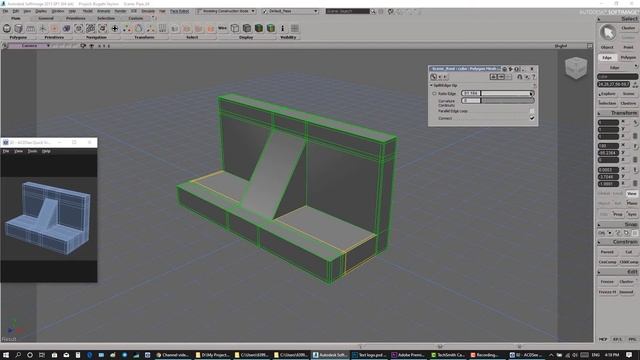Image resolution: width=640 pixels, height=360 pixels.
Task: Toggle the Snap ON button
Action: tap(602, 233)
